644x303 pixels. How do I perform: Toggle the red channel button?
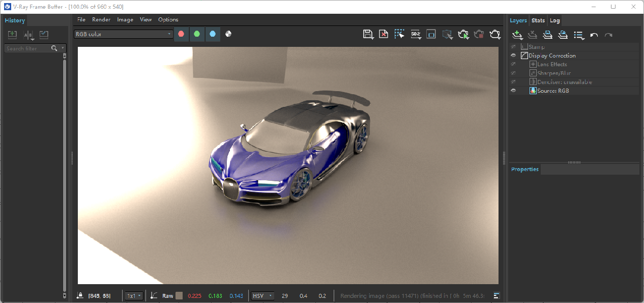(181, 34)
